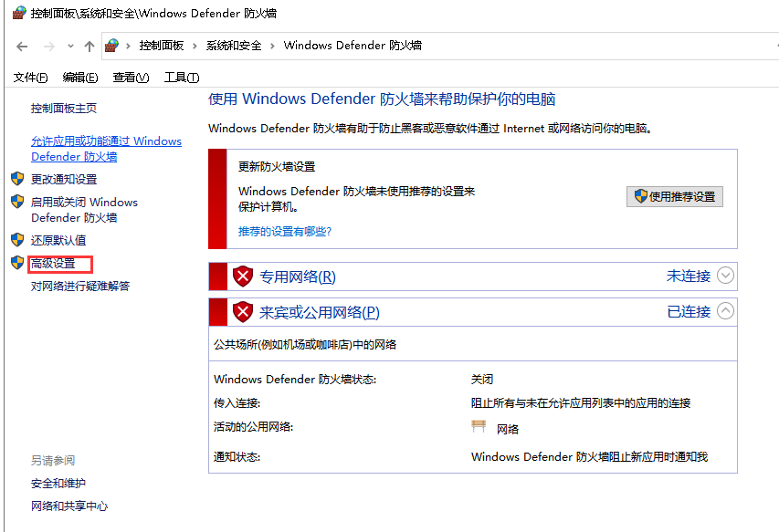Expand the chevron after 系统和安全 breadcrumb

[x=272, y=47]
